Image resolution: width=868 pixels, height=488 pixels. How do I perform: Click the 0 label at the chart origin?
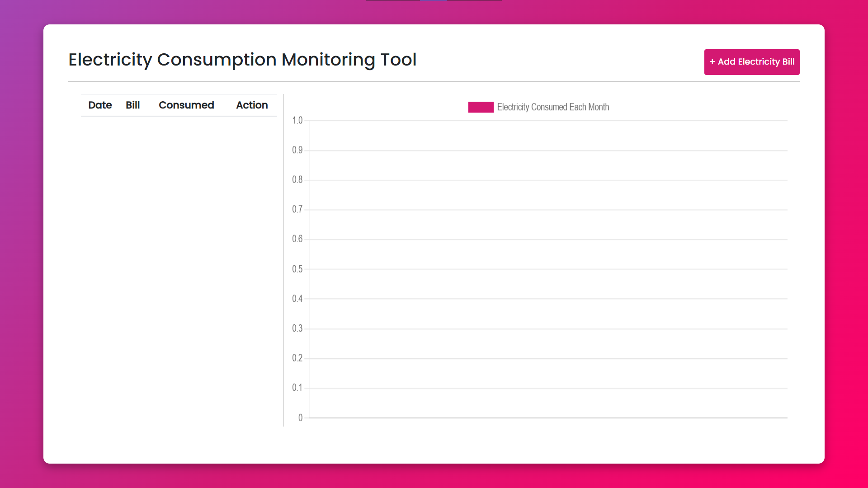[300, 418]
